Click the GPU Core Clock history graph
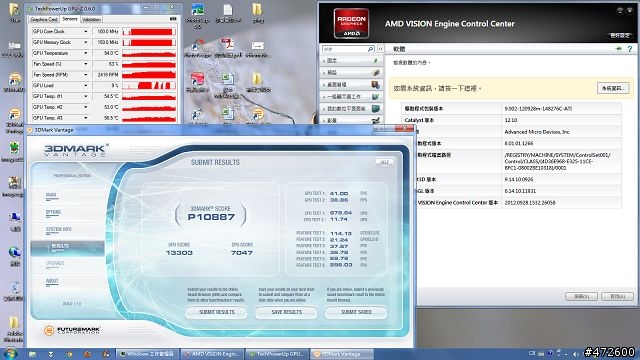This screenshot has width=640, height=360. (149, 31)
